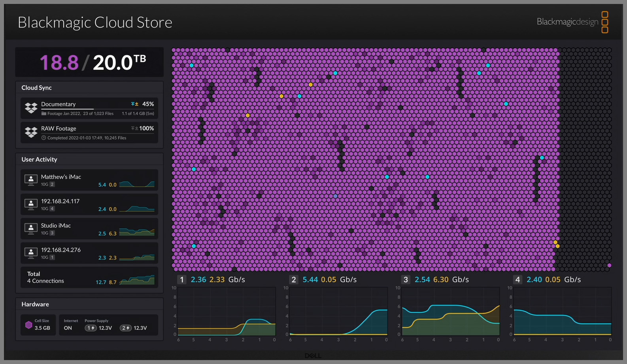Click the 20.0 TB total capacity figure
Screen dimensions: 627x364
(x=119, y=62)
